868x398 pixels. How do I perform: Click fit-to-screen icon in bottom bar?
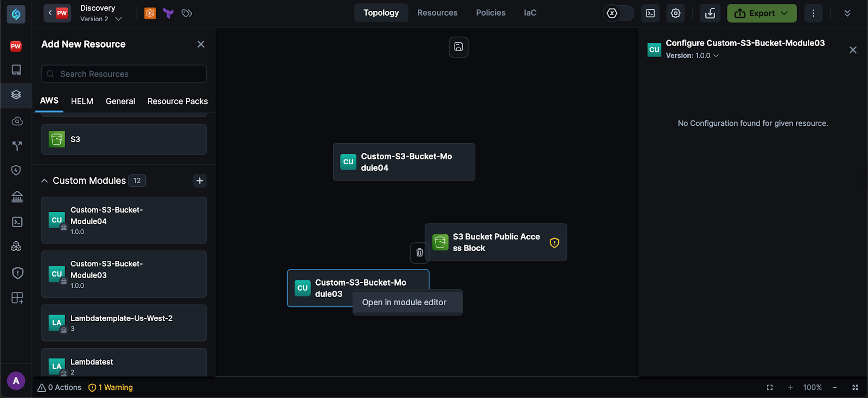770,388
